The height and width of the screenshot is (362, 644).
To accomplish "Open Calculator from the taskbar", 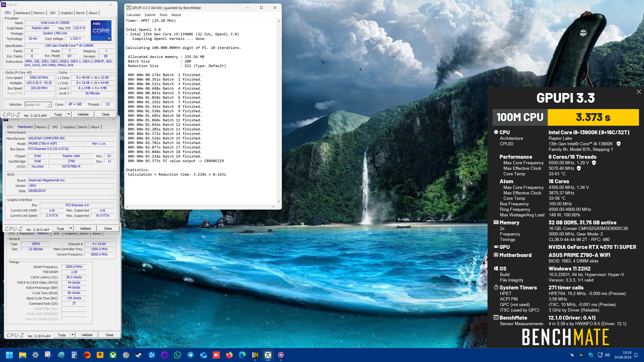I will click(74, 355).
